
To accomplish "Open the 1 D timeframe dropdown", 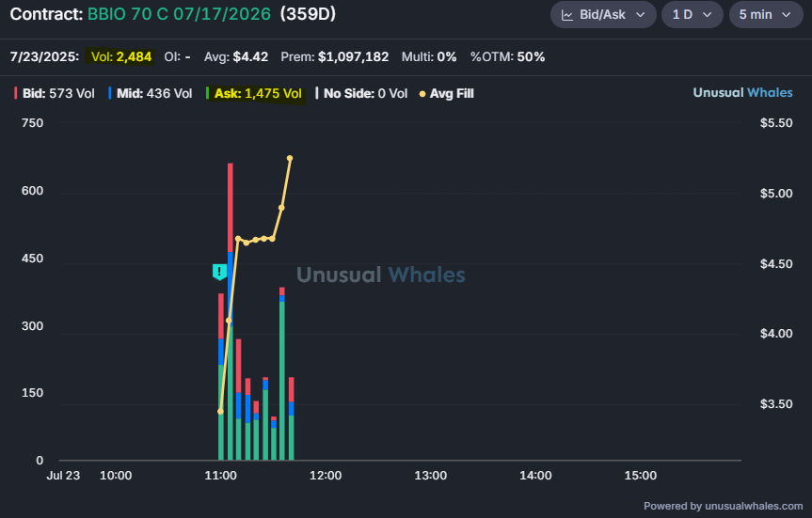I will click(692, 14).
